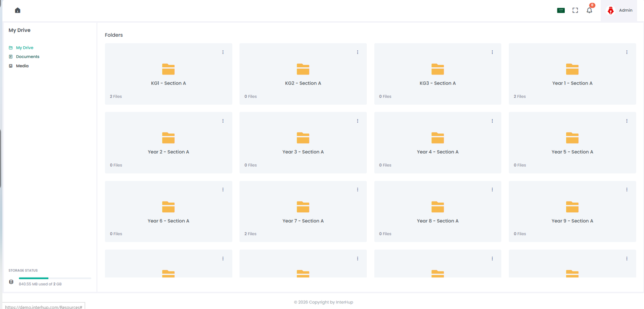Open the Year 3 - Section A folder icon
644x309 pixels.
[x=303, y=138]
